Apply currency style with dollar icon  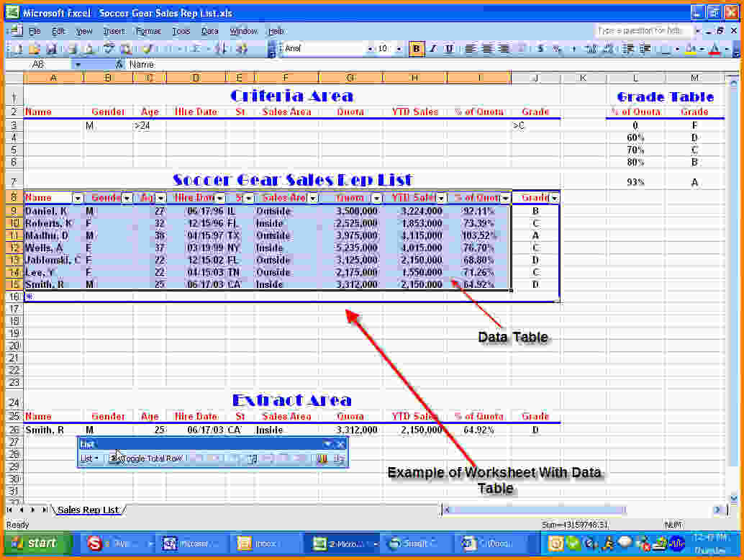coord(540,49)
